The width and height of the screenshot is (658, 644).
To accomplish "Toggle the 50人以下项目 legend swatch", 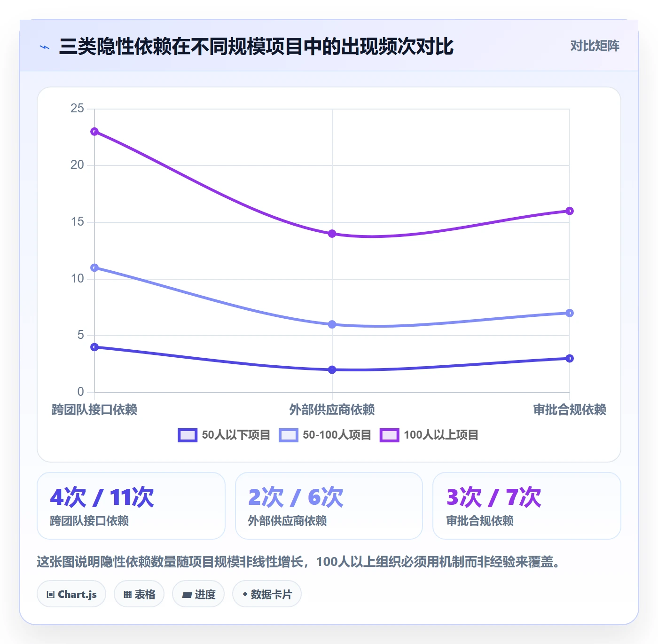I will click(x=188, y=435).
